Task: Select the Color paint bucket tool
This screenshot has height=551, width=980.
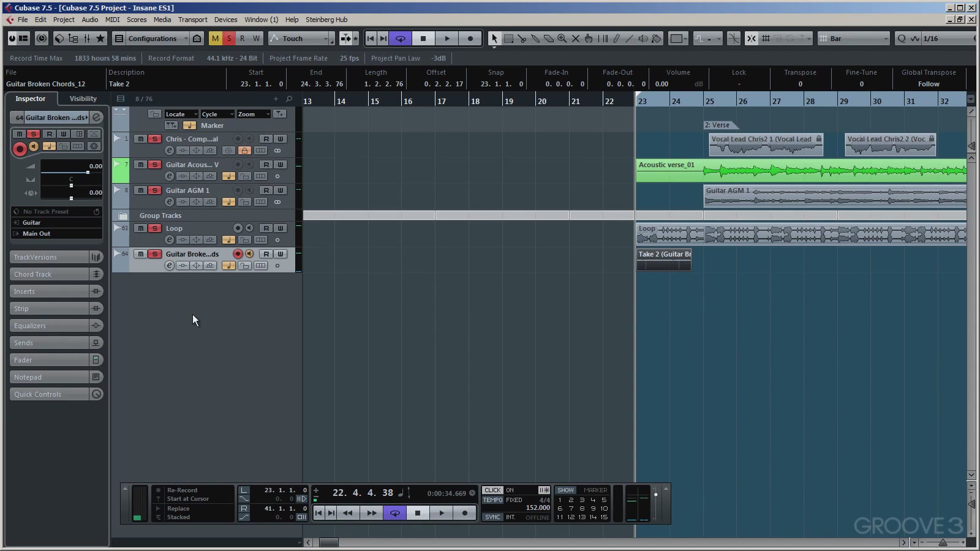Action: click(x=657, y=38)
